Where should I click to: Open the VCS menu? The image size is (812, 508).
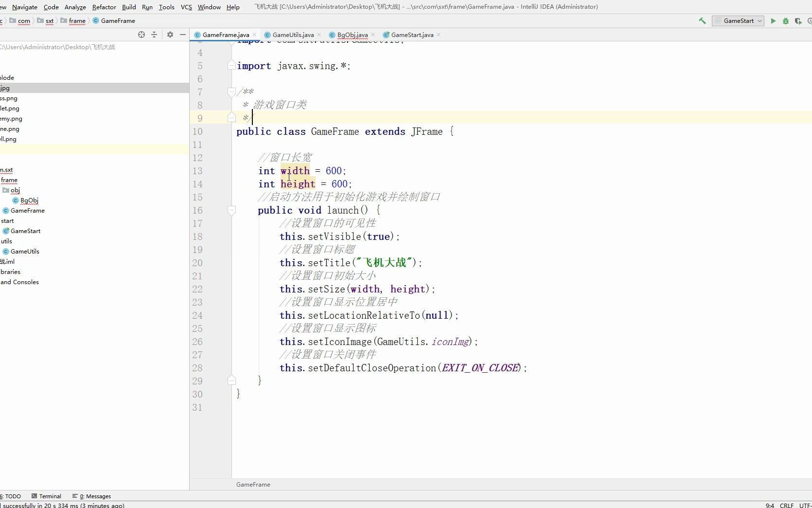pyautogui.click(x=186, y=7)
